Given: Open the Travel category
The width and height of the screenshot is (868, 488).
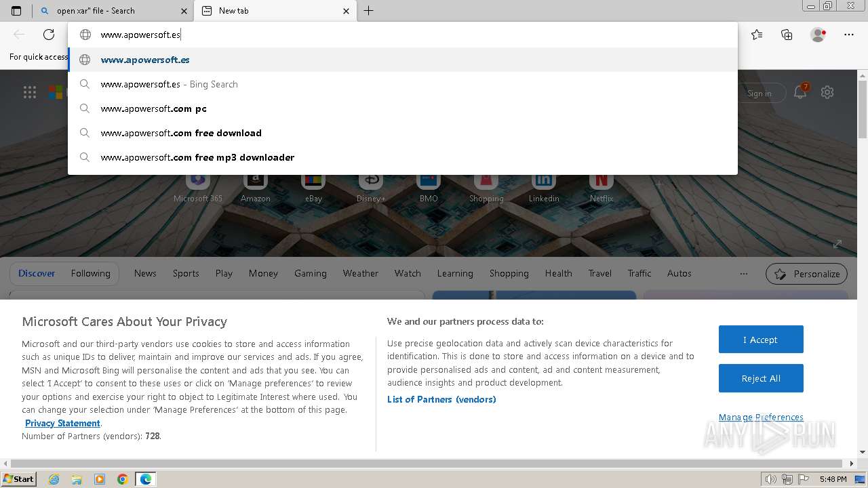Looking at the screenshot, I should pos(600,273).
